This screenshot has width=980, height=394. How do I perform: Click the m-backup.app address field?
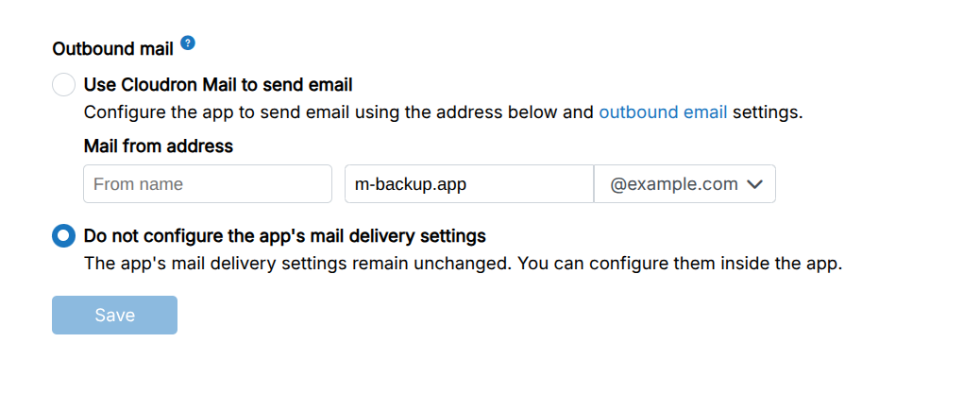[468, 184]
